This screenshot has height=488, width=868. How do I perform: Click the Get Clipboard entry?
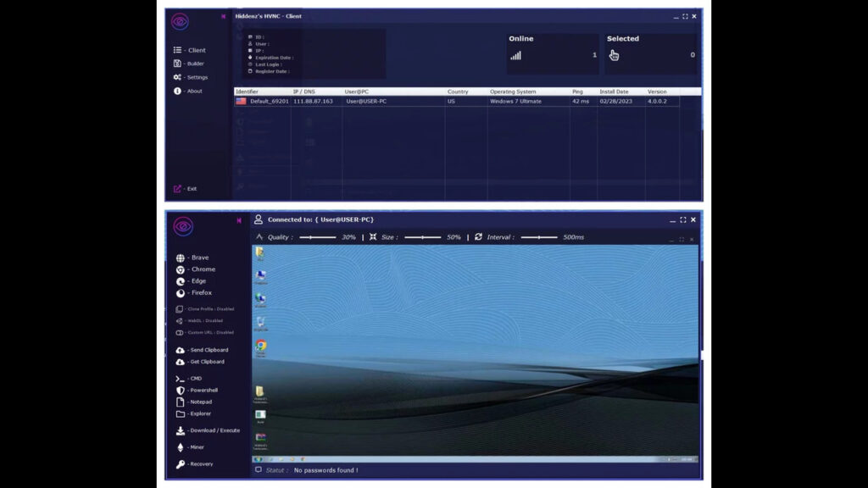(x=200, y=362)
